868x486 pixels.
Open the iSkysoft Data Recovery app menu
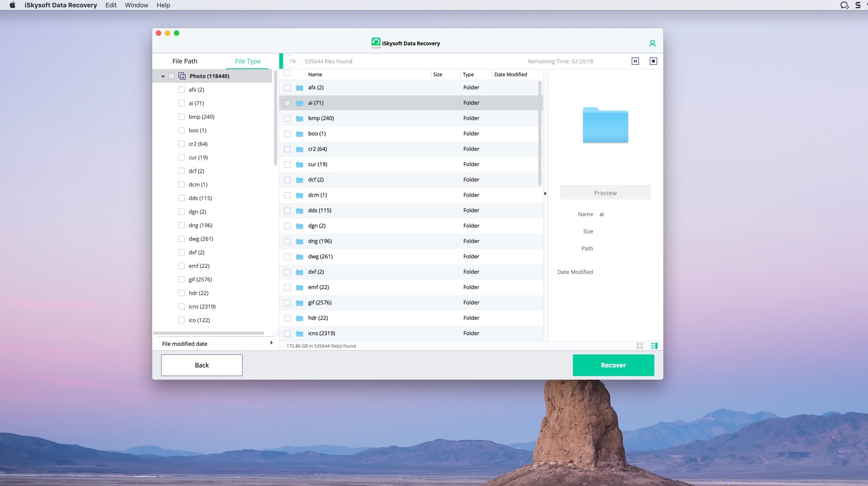pyautogui.click(x=61, y=5)
